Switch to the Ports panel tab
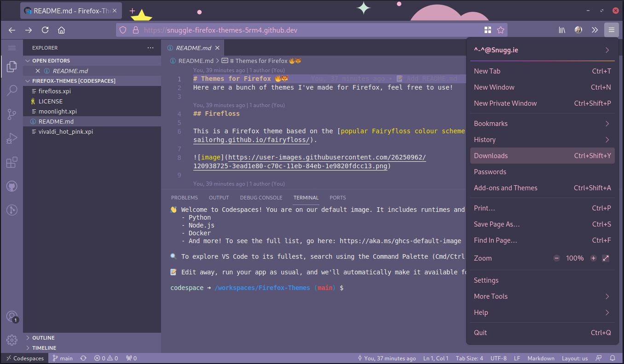624x364 pixels. (337, 198)
